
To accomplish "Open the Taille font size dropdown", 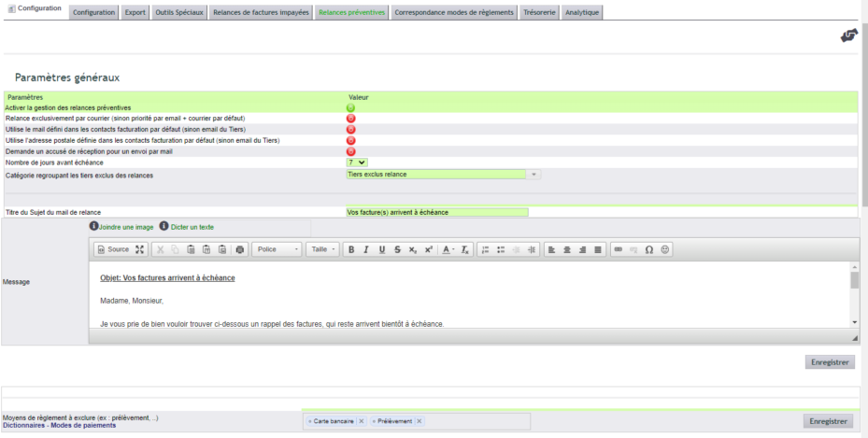I will pos(322,249).
